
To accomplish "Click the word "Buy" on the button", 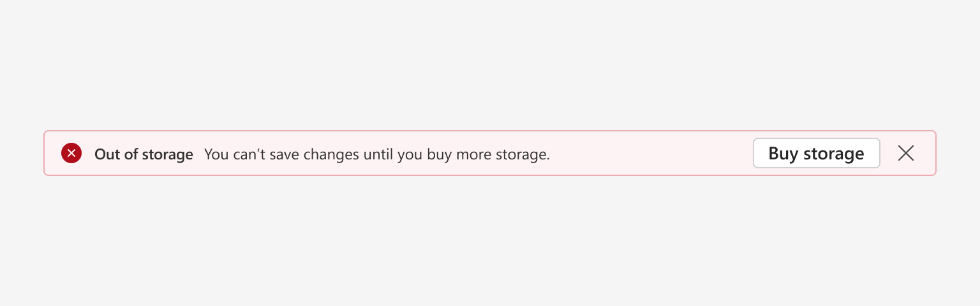I will 782,154.
